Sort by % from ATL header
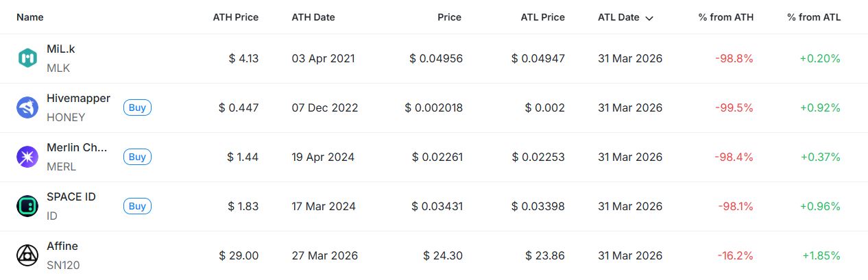 tap(813, 17)
